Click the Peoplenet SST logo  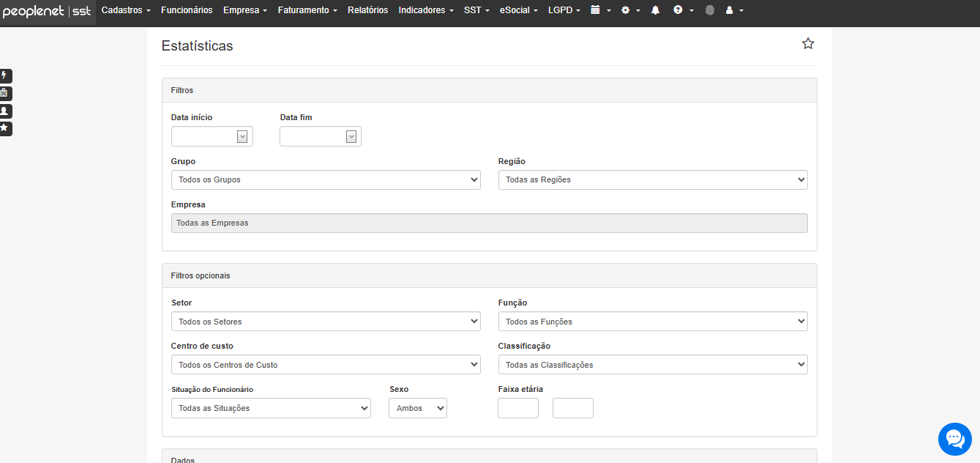pyautogui.click(x=48, y=11)
